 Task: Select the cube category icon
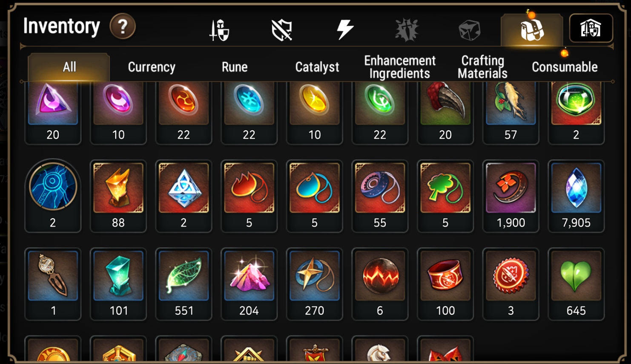pos(469,30)
